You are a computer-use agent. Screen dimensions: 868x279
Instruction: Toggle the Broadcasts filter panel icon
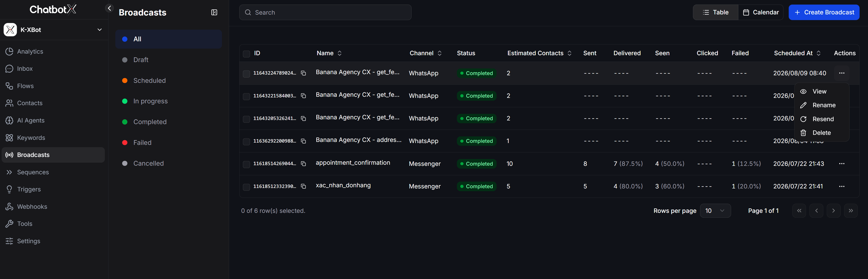[214, 13]
